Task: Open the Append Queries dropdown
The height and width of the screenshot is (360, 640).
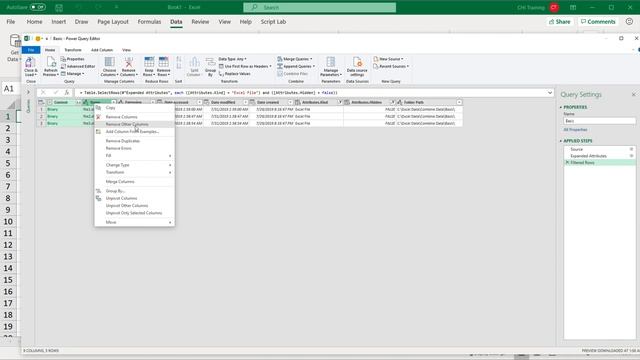Action: tap(296, 67)
